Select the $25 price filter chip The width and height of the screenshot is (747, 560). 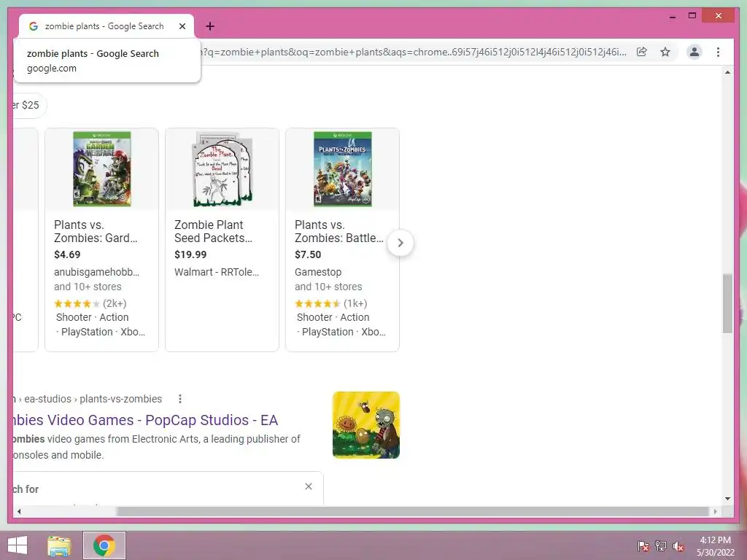[29, 105]
